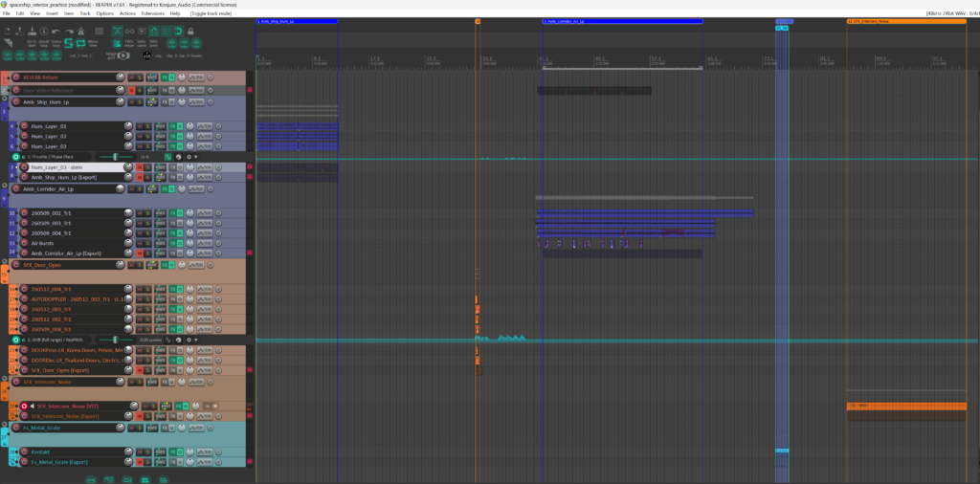Click the Open project toolbar icon

(x=20, y=32)
